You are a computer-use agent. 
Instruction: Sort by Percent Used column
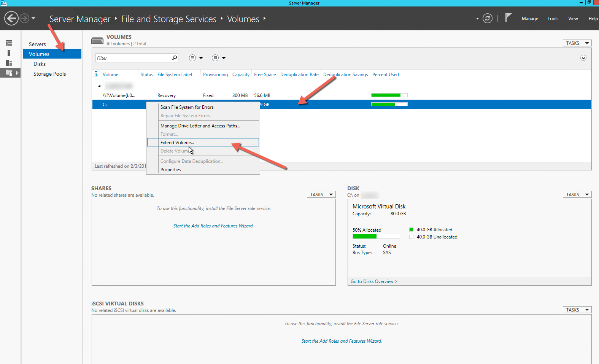(385, 75)
